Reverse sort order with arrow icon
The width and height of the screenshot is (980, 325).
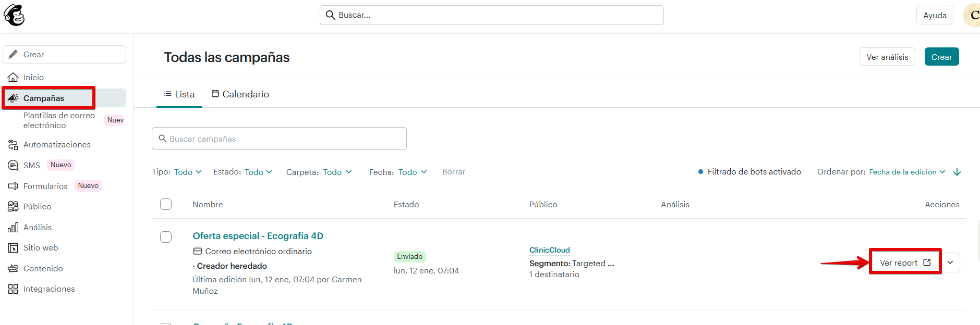click(x=957, y=172)
